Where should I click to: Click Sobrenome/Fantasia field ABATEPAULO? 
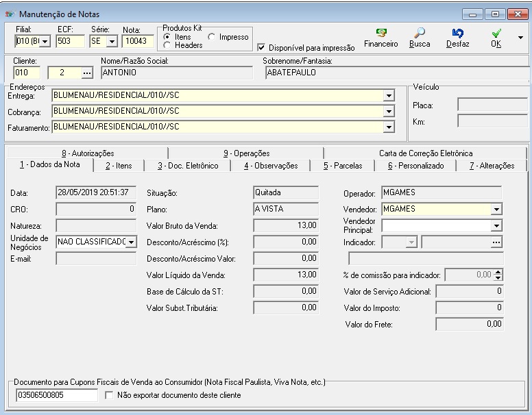[x=397, y=73]
